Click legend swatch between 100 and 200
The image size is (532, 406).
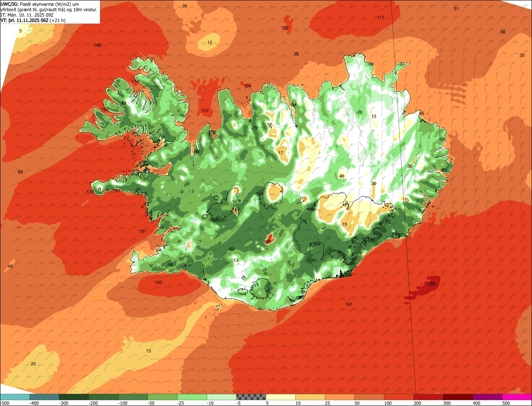point(399,397)
